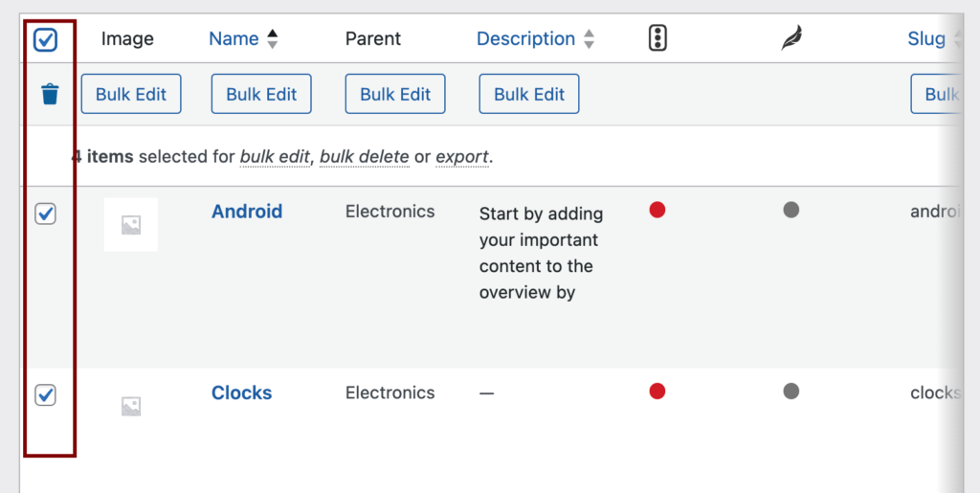The height and width of the screenshot is (493, 980).
Task: Click the readability feather column icon
Action: point(791,38)
